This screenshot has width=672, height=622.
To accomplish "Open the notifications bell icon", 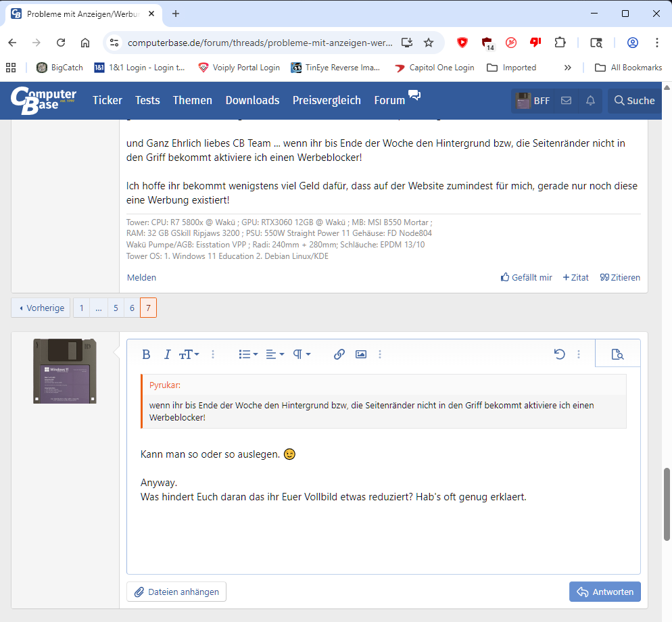I will (590, 101).
